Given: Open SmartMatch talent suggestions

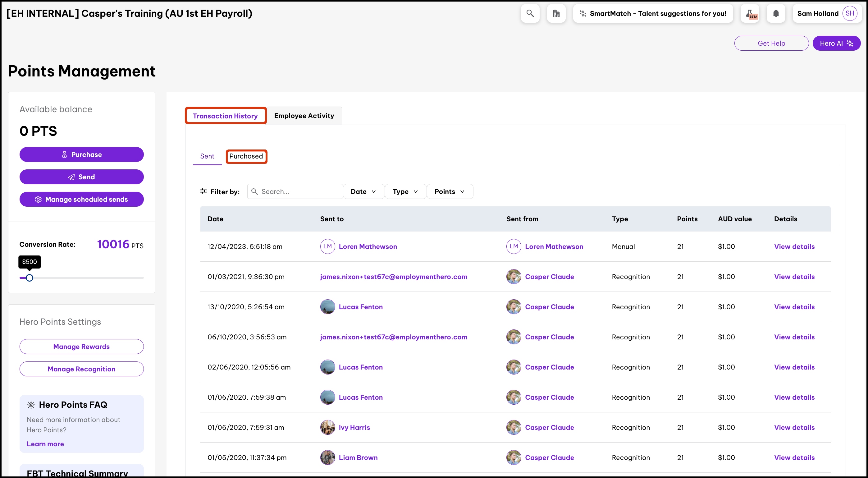Looking at the screenshot, I should tap(653, 13).
